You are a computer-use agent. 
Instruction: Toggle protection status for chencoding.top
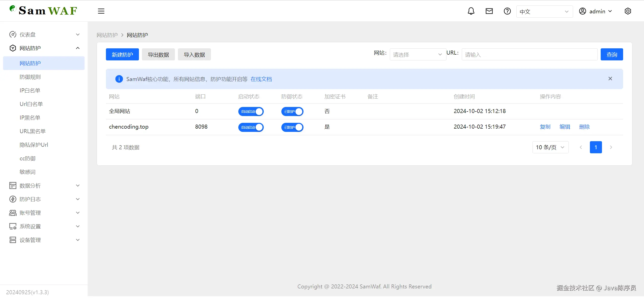[292, 127]
